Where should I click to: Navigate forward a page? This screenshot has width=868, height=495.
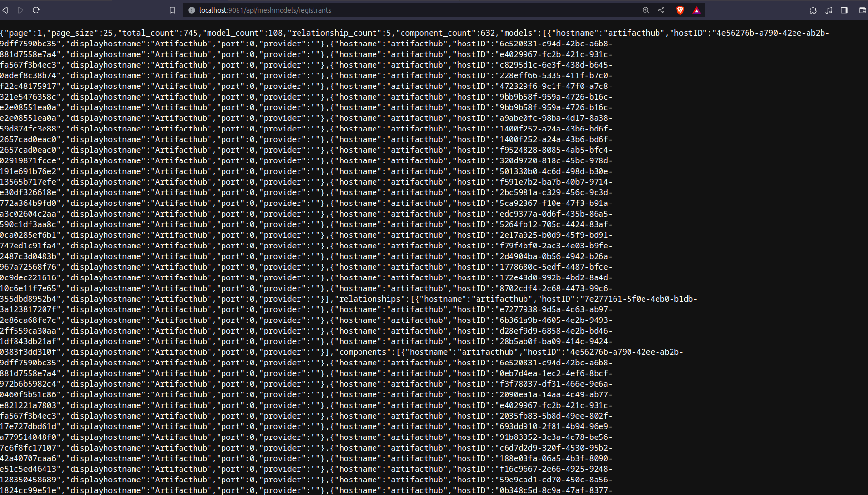tap(20, 10)
